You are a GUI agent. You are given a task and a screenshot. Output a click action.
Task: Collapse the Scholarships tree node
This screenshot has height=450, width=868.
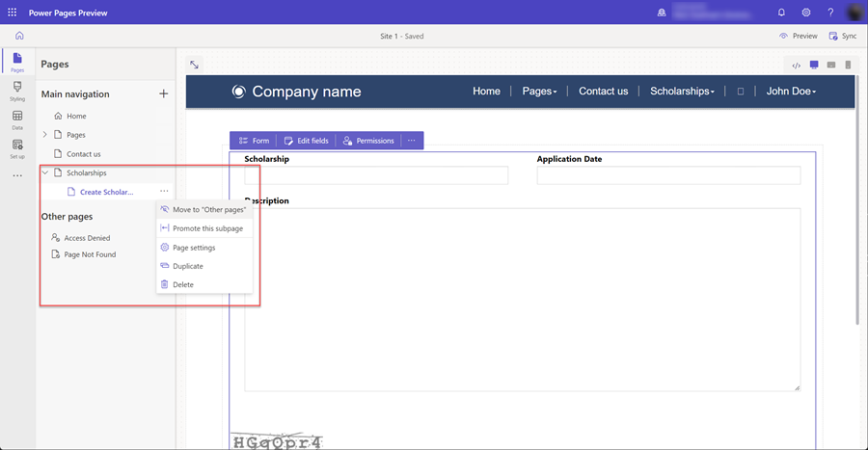[45, 172]
